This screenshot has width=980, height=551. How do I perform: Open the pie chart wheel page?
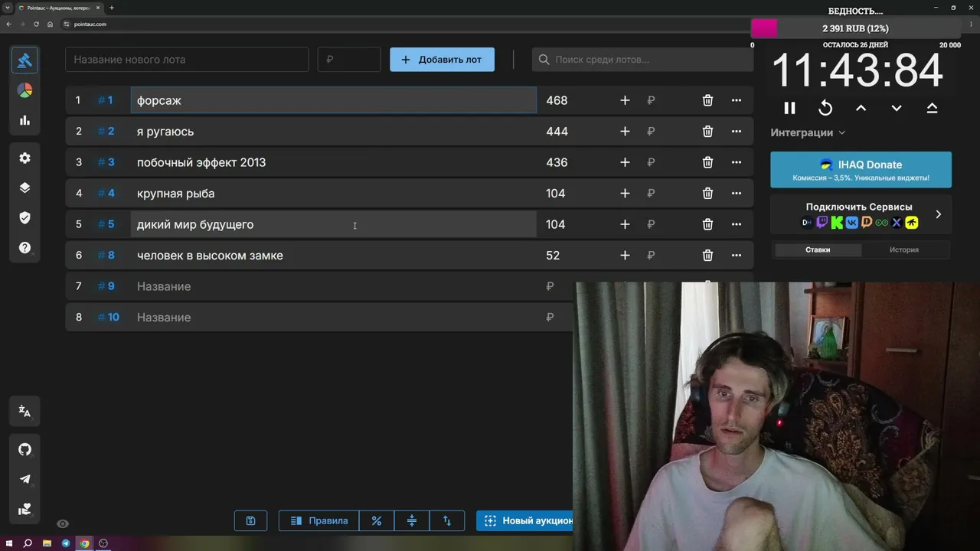[24, 90]
